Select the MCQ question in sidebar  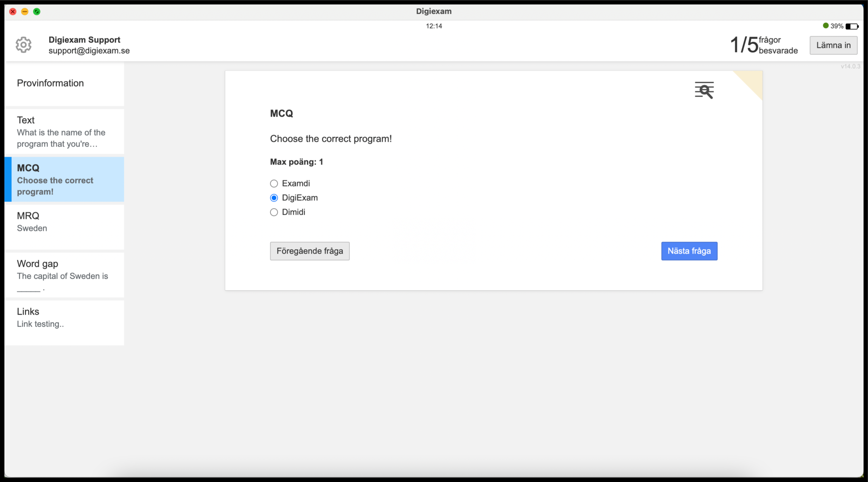64,179
